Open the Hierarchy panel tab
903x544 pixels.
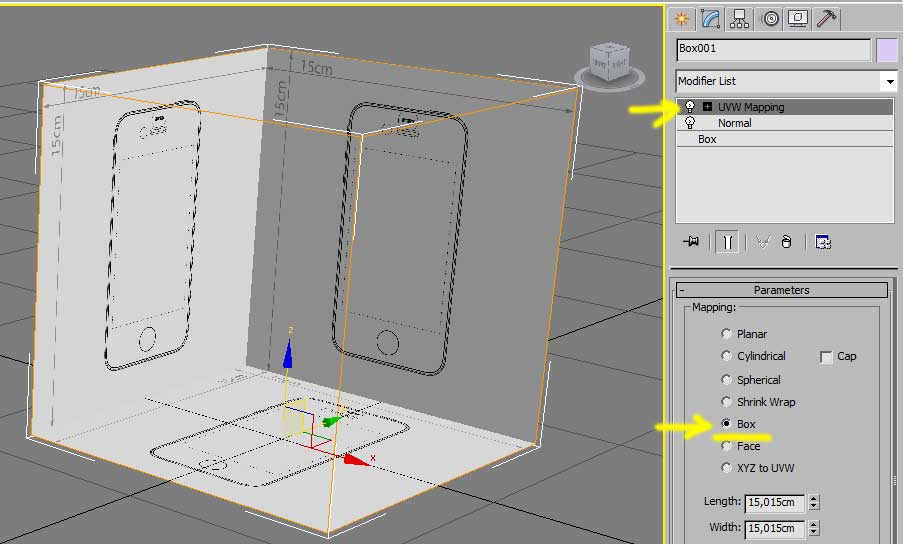(x=739, y=19)
